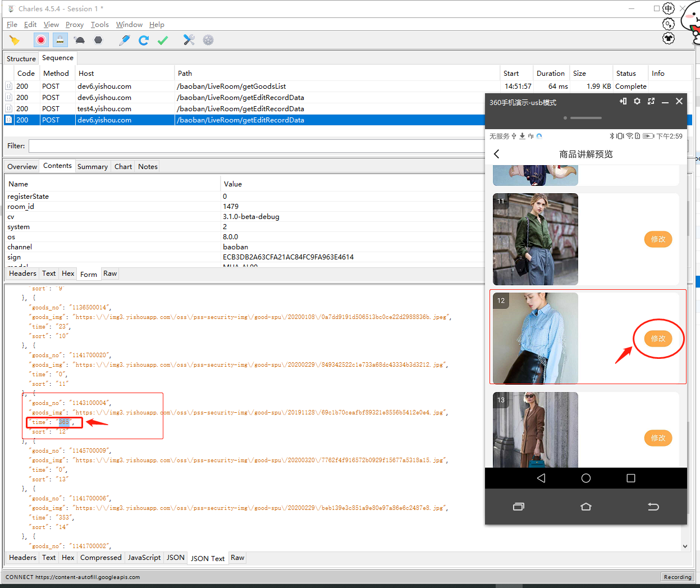The height and width of the screenshot is (588, 700).
Task: Switch to the Chart tab
Action: 123,166
